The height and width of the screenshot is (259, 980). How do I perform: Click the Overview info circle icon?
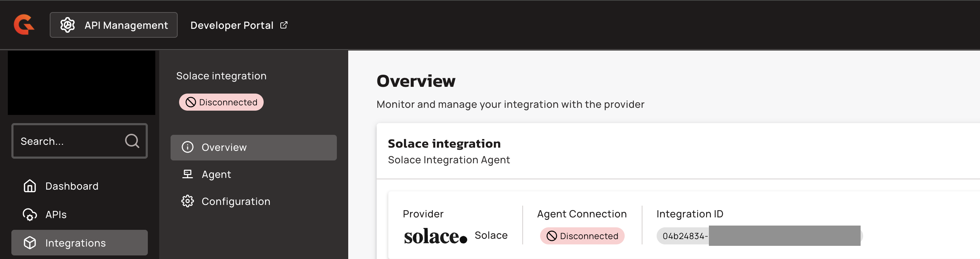tap(188, 147)
